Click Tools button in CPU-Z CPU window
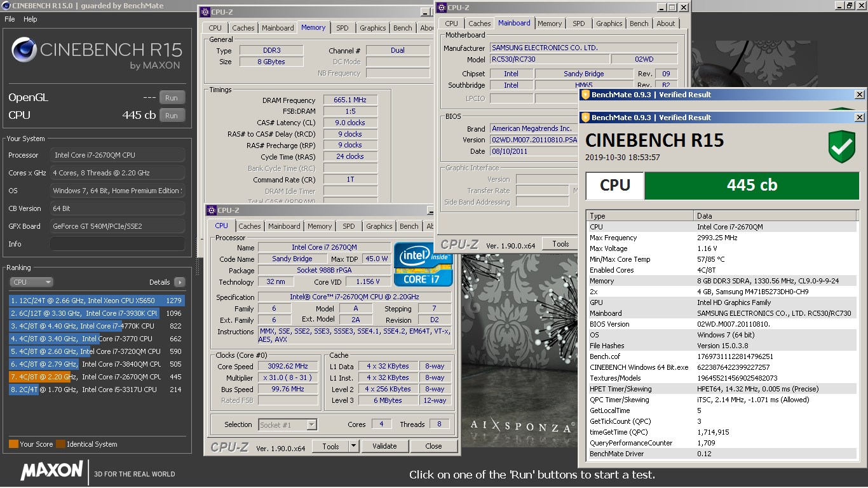868x488 pixels. pyautogui.click(x=330, y=446)
